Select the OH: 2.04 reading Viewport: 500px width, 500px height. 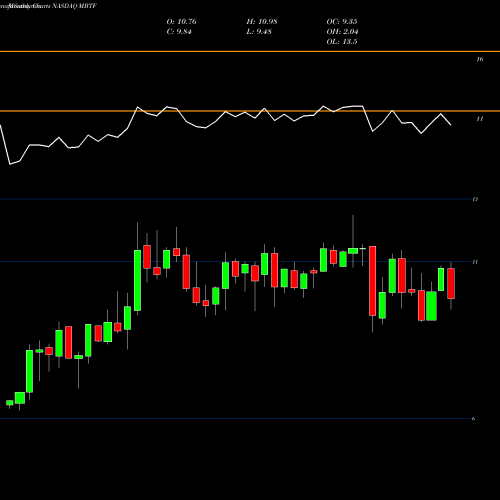pos(342,32)
